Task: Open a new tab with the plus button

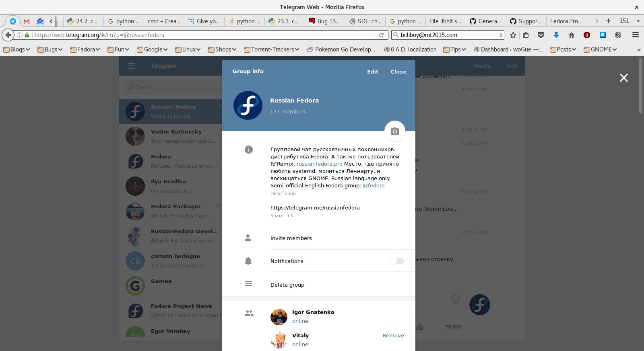Action: pyautogui.click(x=609, y=21)
